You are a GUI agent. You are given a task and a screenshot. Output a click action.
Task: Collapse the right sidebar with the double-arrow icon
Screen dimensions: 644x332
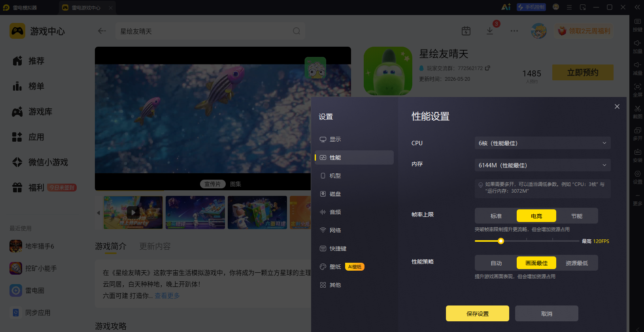[637, 7]
